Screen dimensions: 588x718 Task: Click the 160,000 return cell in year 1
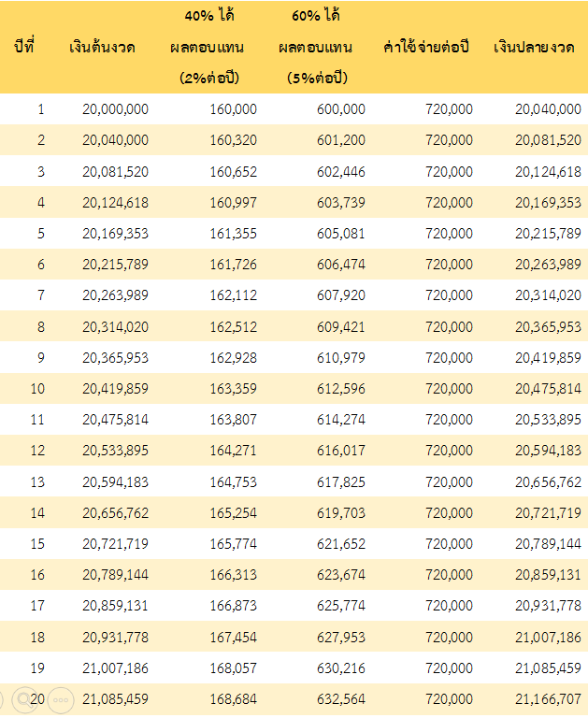[233, 109]
